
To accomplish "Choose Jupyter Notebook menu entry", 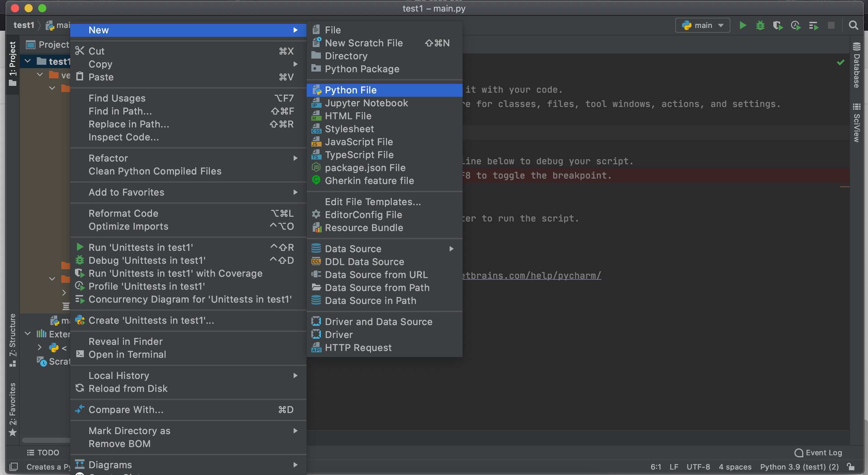I will [x=366, y=103].
